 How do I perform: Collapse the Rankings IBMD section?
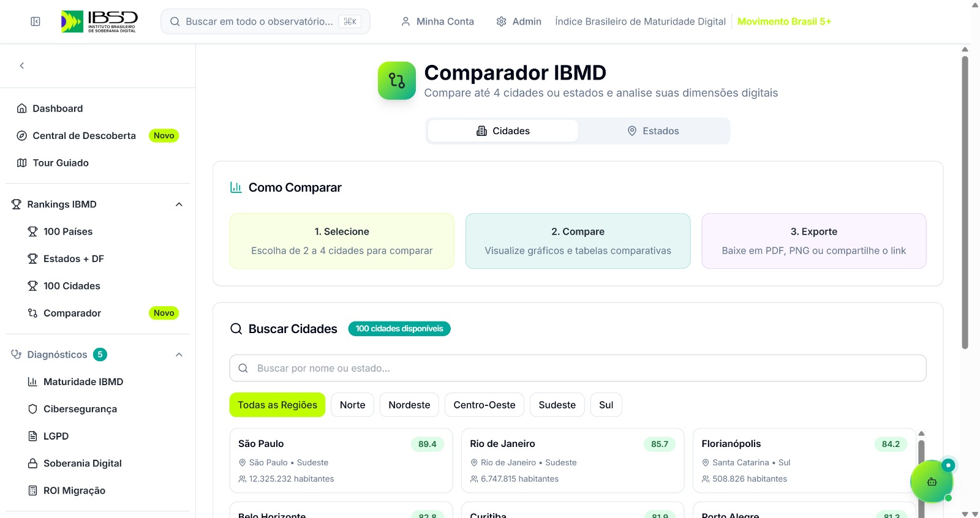coord(179,205)
